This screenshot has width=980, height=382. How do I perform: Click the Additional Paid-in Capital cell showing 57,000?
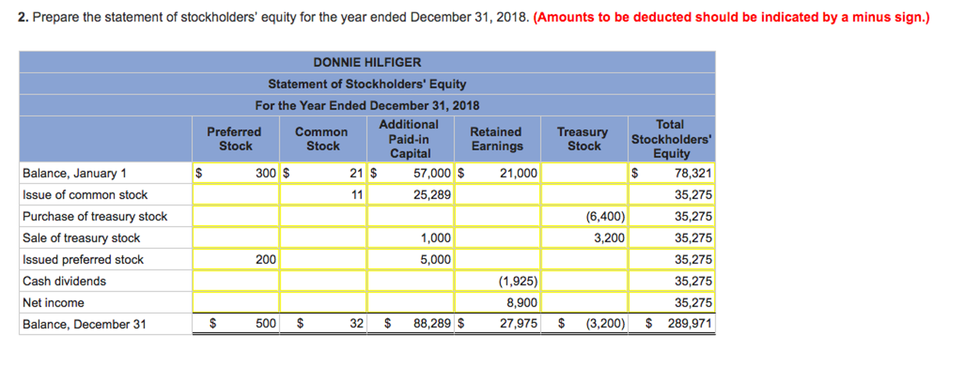pos(410,173)
